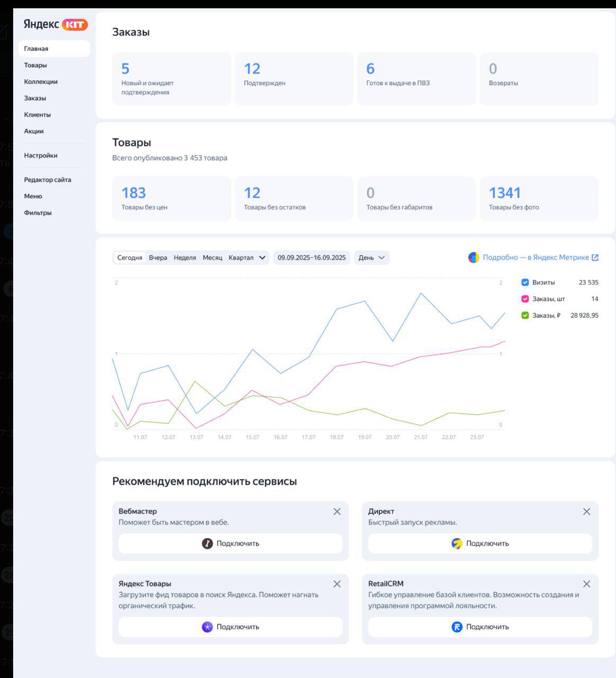This screenshot has width=616, height=678.
Task: Click the Яндекс Метрика logo icon
Action: (474, 257)
